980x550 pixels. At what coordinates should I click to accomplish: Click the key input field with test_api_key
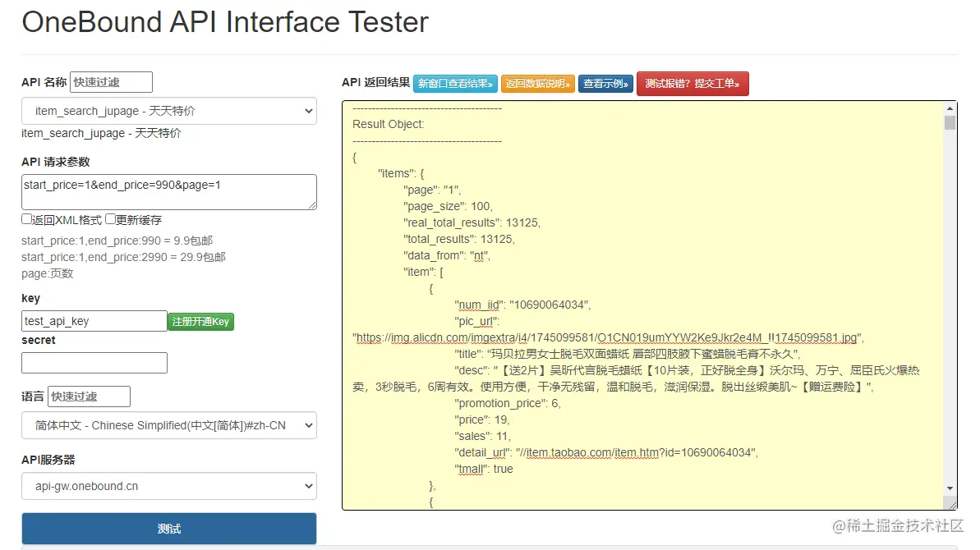tap(94, 321)
